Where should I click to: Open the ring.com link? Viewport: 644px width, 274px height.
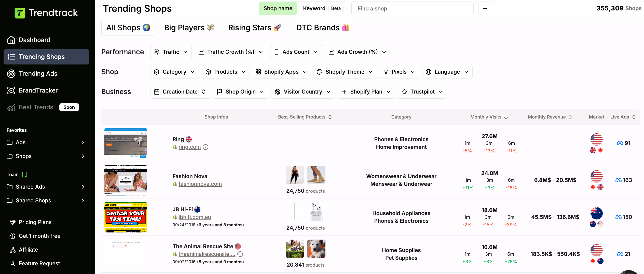(x=190, y=147)
